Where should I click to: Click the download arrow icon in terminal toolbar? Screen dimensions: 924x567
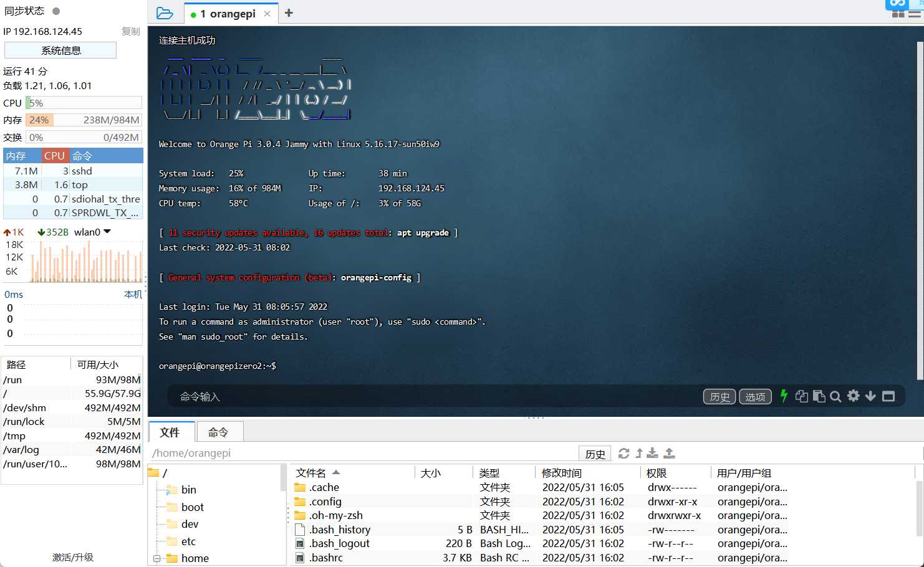[x=870, y=396]
